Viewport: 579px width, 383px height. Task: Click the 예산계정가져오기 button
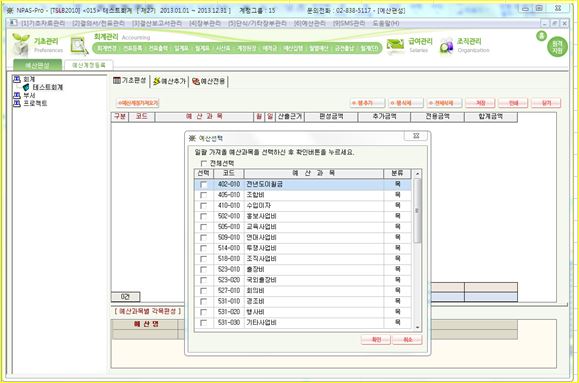138,103
